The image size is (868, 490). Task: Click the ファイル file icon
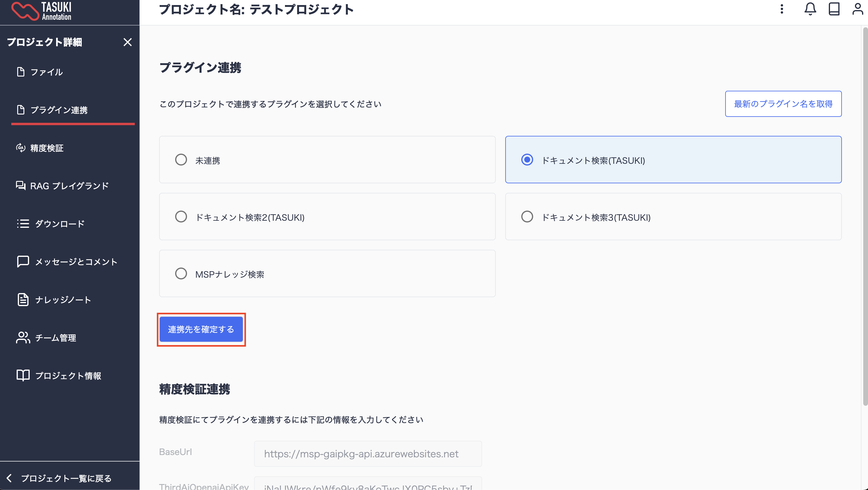point(20,72)
